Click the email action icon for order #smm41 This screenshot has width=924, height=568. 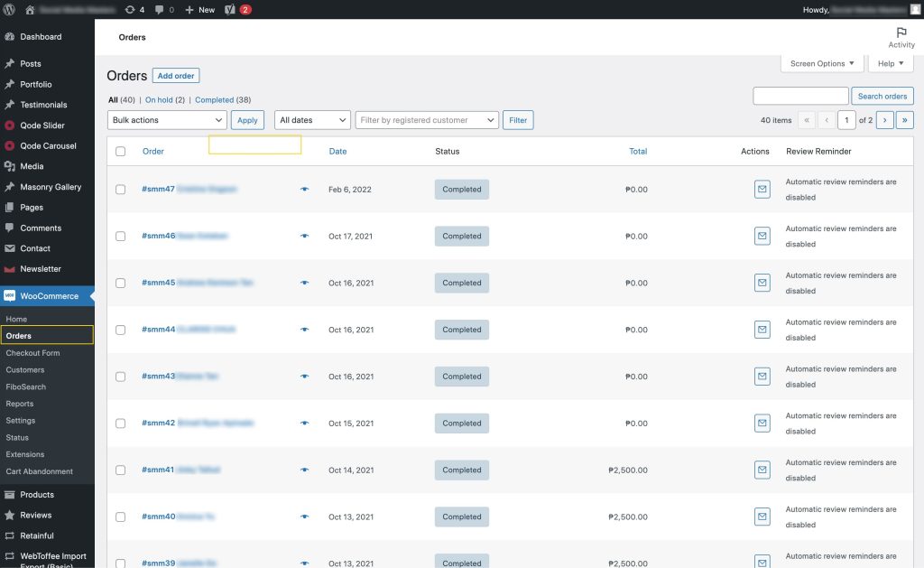762,470
